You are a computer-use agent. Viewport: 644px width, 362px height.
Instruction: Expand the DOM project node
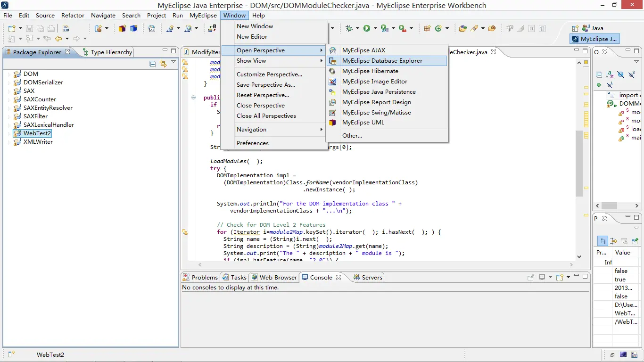(8, 74)
